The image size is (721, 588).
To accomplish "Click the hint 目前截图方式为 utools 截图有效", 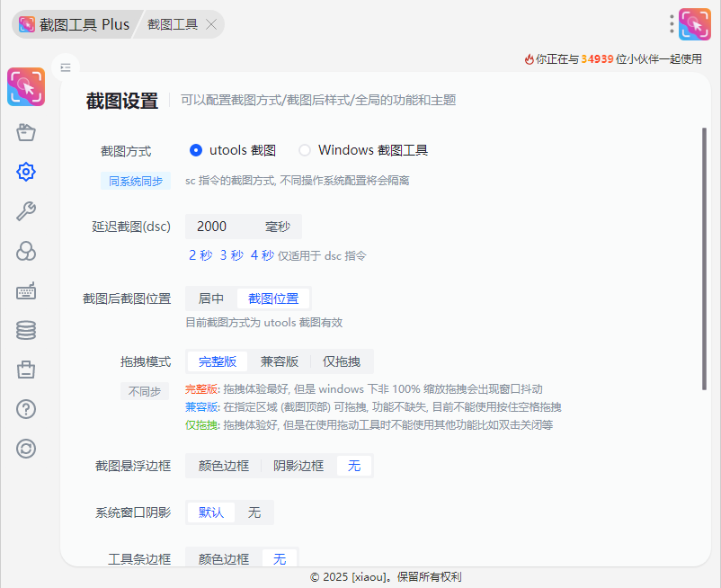I will click(x=264, y=323).
